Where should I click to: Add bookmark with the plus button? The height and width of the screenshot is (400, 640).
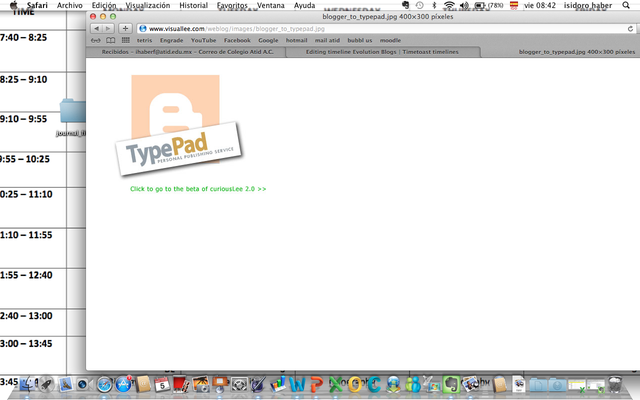(125, 29)
